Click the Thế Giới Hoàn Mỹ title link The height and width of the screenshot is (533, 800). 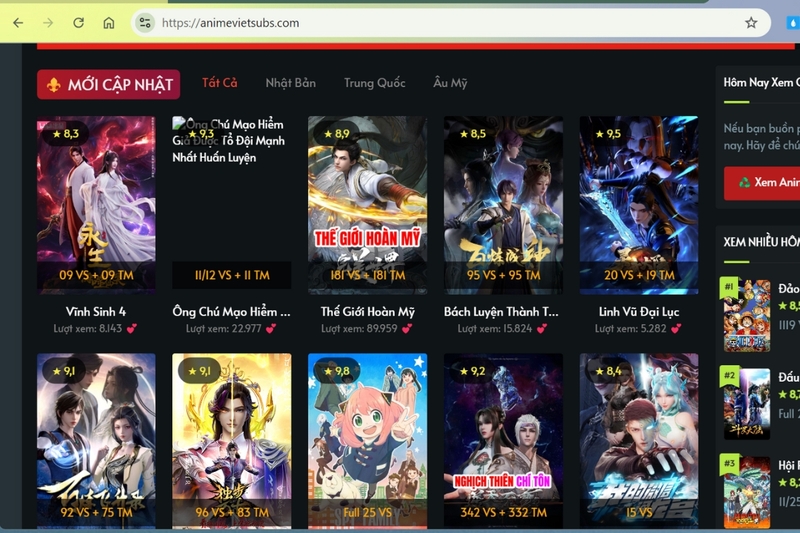pyautogui.click(x=367, y=312)
